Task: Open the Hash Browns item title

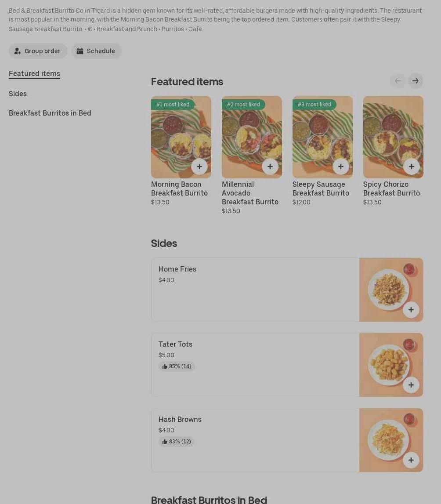Action: pos(180,419)
